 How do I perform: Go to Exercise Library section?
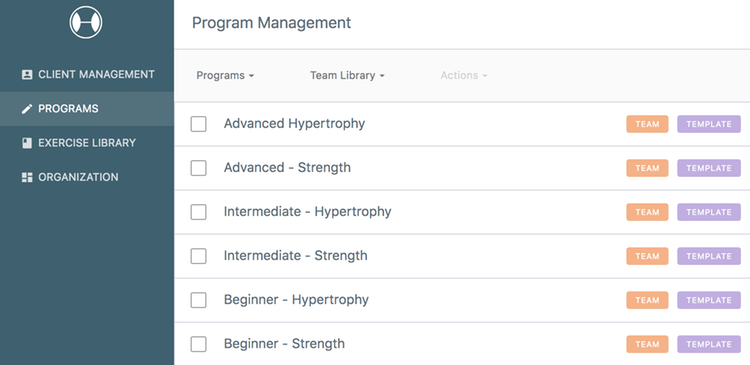[x=87, y=143]
